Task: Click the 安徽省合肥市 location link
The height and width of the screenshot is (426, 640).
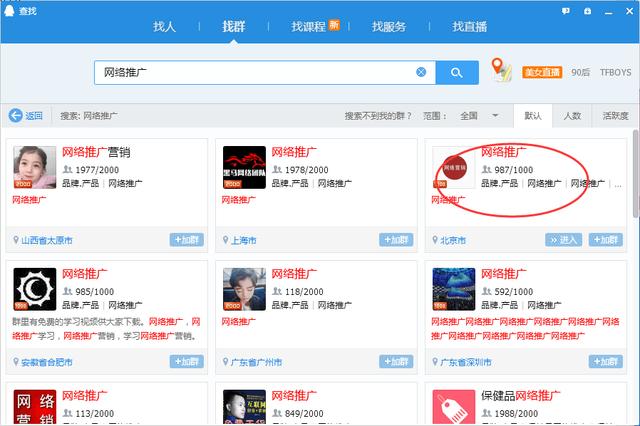Action: click(x=47, y=362)
